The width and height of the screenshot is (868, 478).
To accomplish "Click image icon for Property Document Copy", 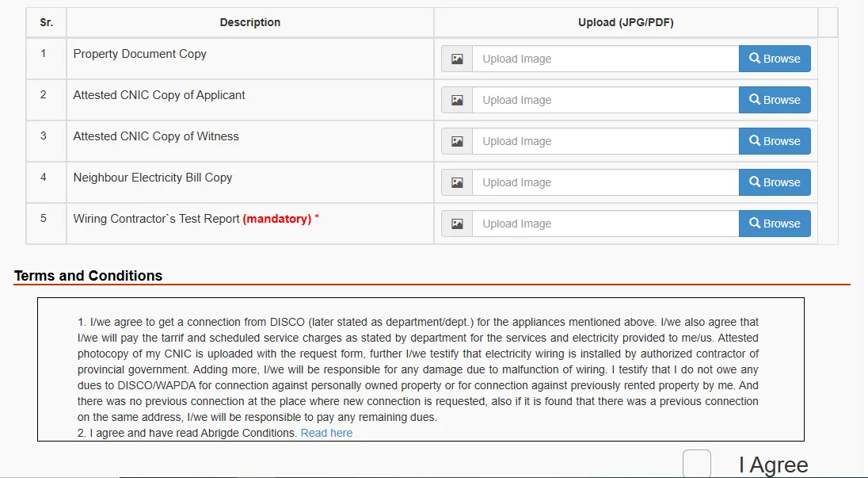I will (457, 59).
